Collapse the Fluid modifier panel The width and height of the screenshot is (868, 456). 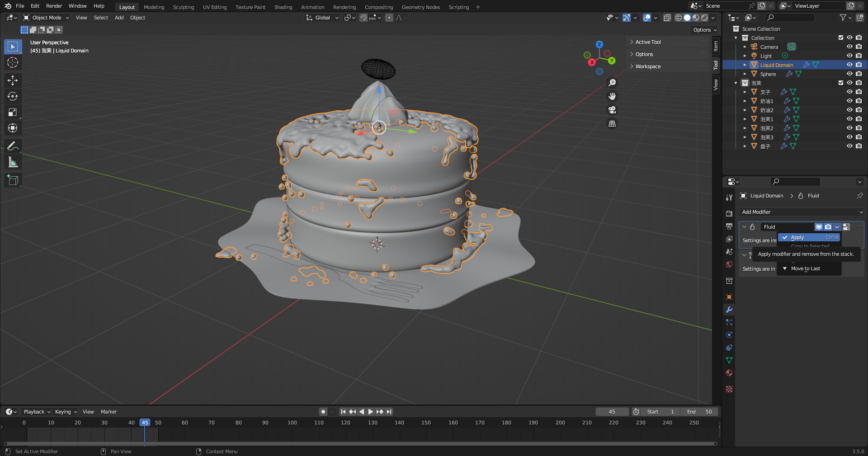tap(744, 227)
